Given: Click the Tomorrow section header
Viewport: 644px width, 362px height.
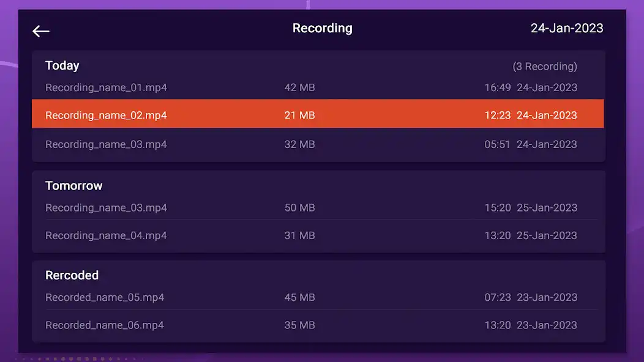Looking at the screenshot, I should pyautogui.click(x=74, y=185).
